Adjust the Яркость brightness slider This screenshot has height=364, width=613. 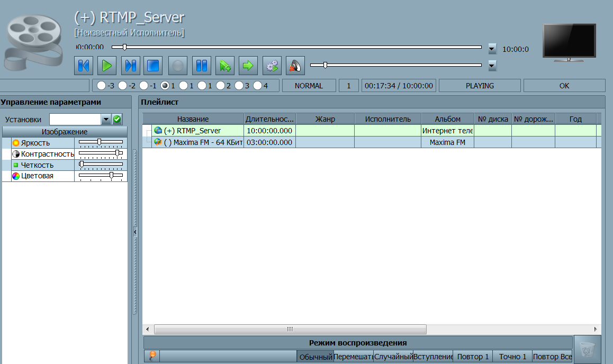100,142
